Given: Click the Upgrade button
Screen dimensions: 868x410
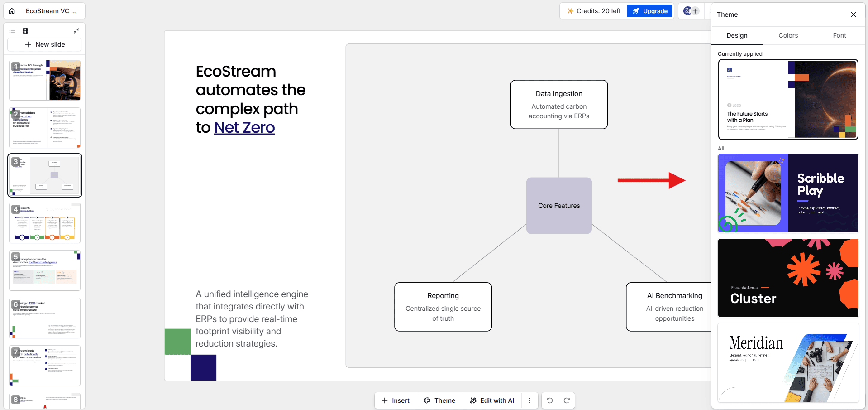Looking at the screenshot, I should [x=649, y=11].
